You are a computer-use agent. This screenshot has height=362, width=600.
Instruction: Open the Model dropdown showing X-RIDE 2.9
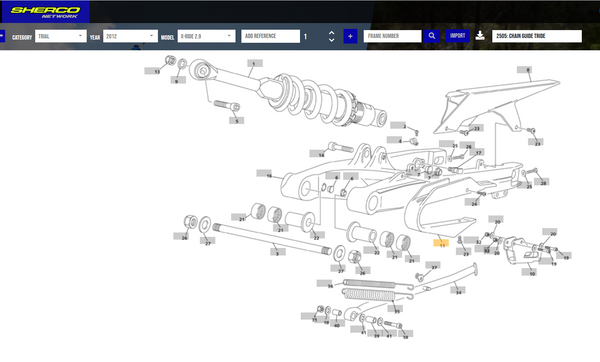tap(206, 36)
